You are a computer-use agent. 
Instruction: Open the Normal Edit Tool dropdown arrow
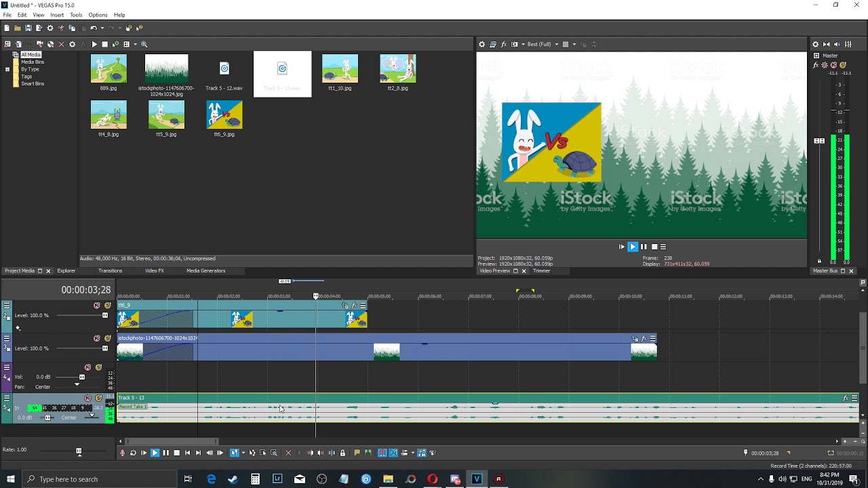pos(243,453)
